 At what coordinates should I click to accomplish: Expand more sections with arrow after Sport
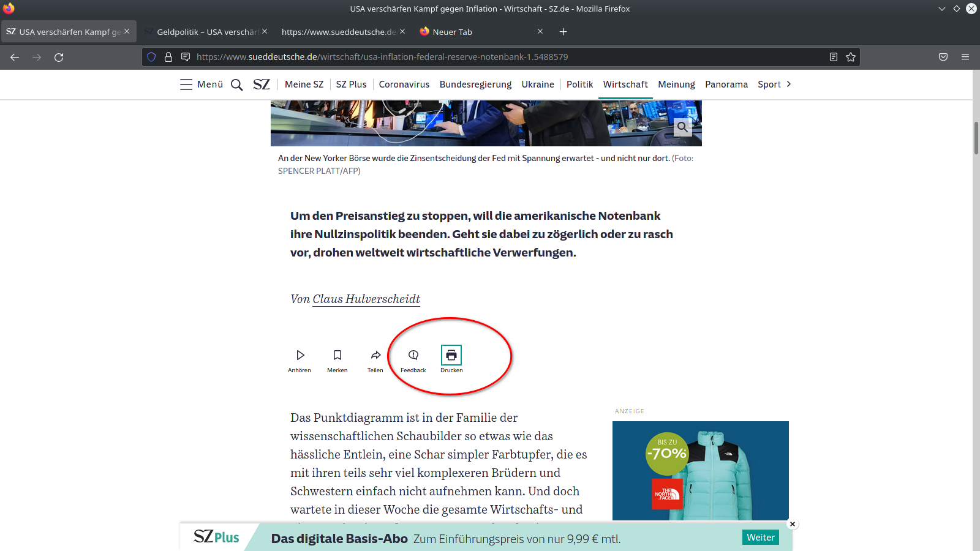tap(789, 84)
